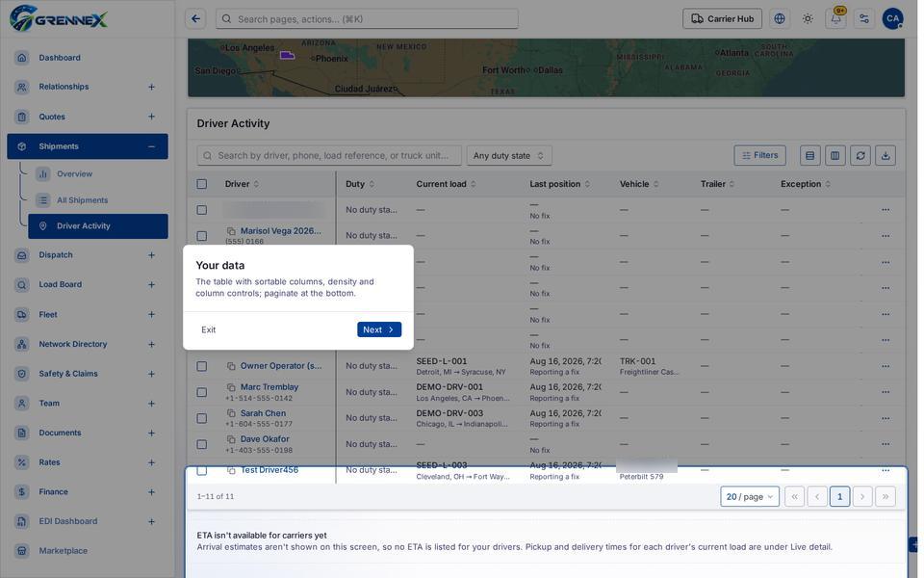Open the Sarah Chen driver link
The width and height of the screenshot is (924, 578).
coord(263,413)
